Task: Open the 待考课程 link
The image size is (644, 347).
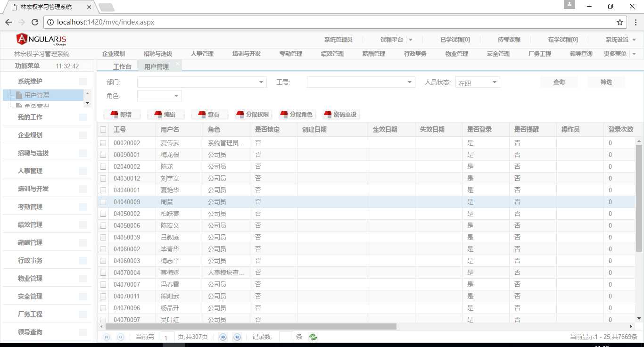Action: click(509, 40)
